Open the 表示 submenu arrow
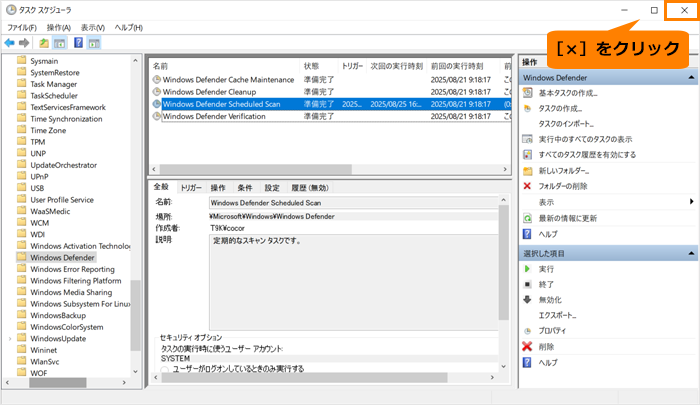Screen dimensions: 700x405 tap(691, 202)
